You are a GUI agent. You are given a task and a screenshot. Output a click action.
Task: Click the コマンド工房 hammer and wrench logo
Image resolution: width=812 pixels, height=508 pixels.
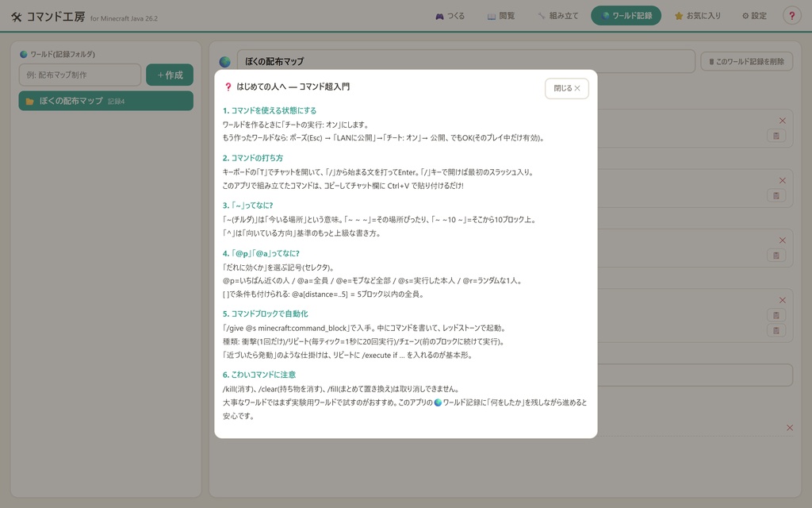[x=17, y=17]
